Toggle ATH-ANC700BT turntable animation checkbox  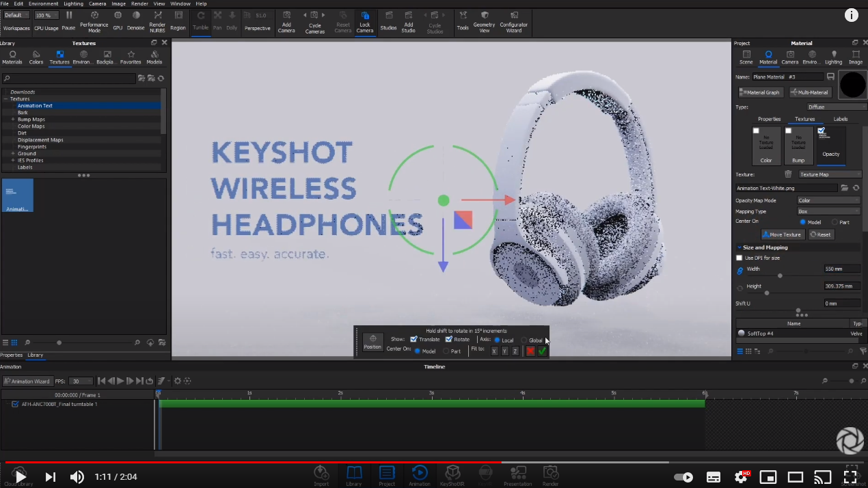coord(16,404)
